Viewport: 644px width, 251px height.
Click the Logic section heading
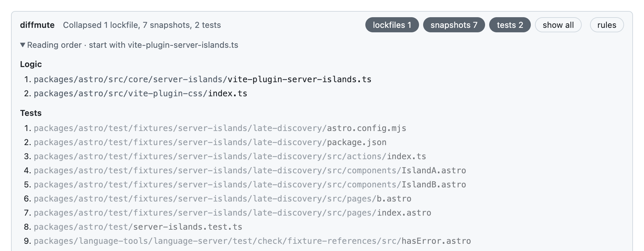click(31, 64)
